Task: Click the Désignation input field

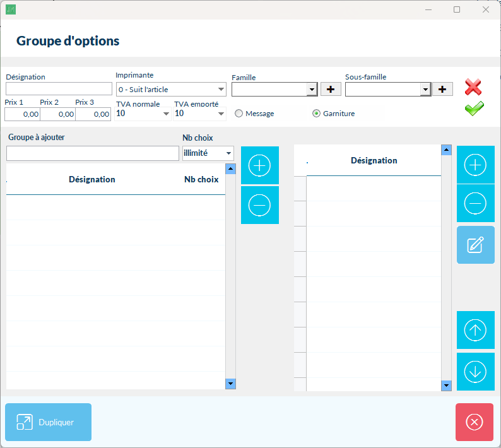Action: coord(59,88)
